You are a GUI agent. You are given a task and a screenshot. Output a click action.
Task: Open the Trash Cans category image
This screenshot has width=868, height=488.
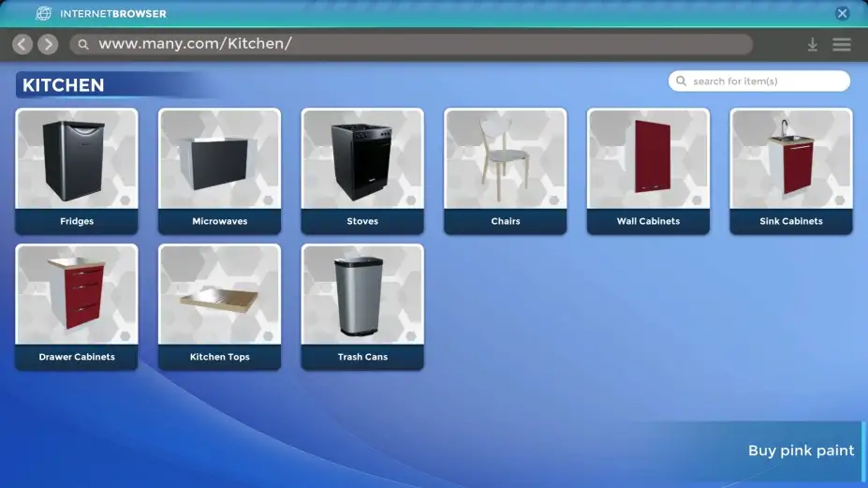point(362,295)
